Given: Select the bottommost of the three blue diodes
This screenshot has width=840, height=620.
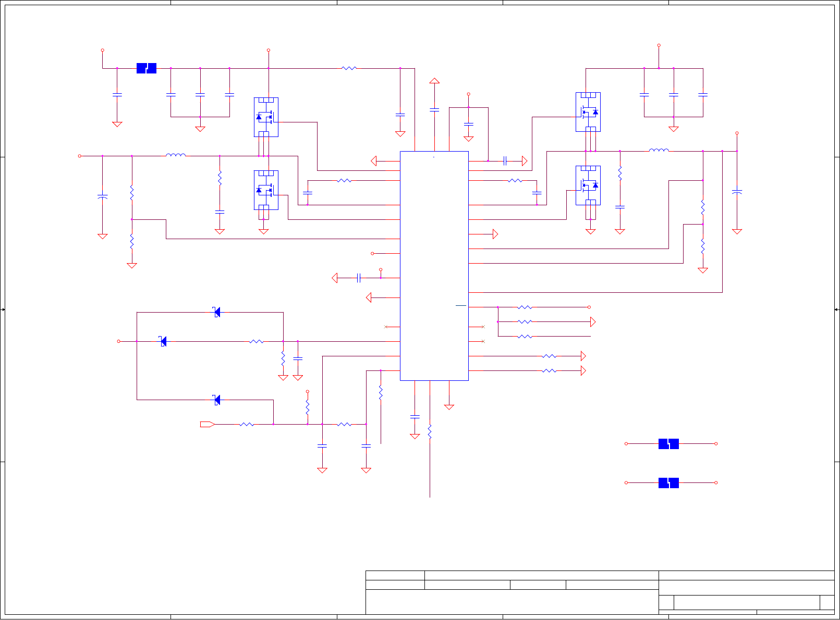Looking at the screenshot, I should 216,400.
